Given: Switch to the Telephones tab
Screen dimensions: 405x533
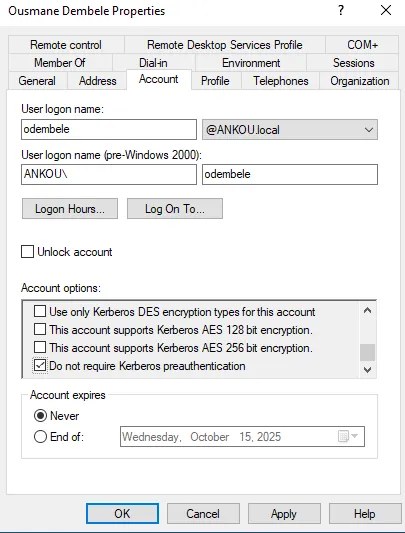Looking at the screenshot, I should click(281, 81).
